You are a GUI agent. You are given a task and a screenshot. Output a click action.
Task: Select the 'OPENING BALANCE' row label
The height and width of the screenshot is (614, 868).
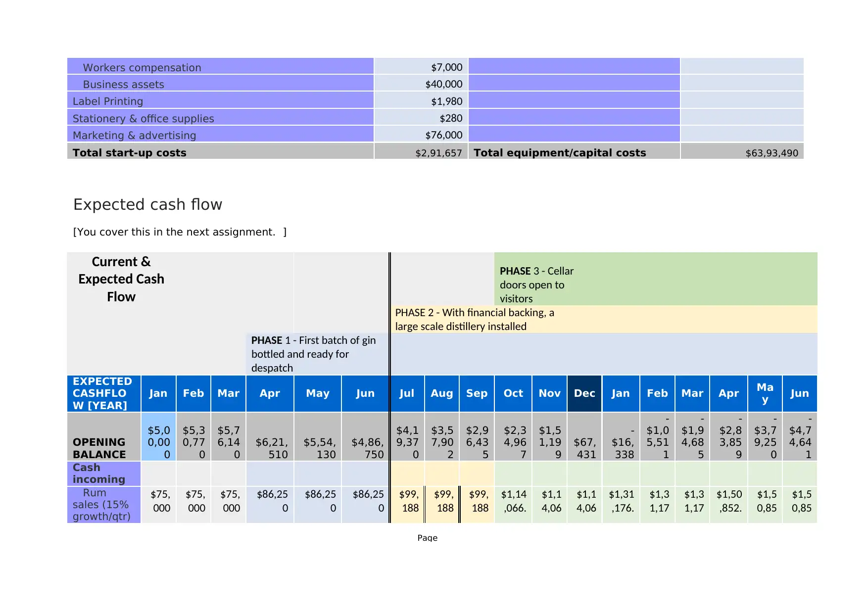coord(99,448)
